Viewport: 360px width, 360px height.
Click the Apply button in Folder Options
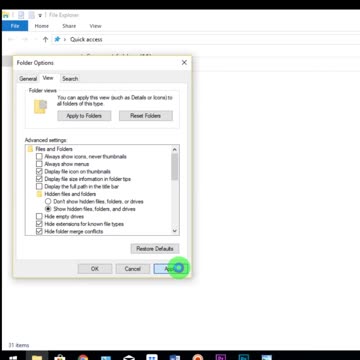pyautogui.click(x=170, y=269)
